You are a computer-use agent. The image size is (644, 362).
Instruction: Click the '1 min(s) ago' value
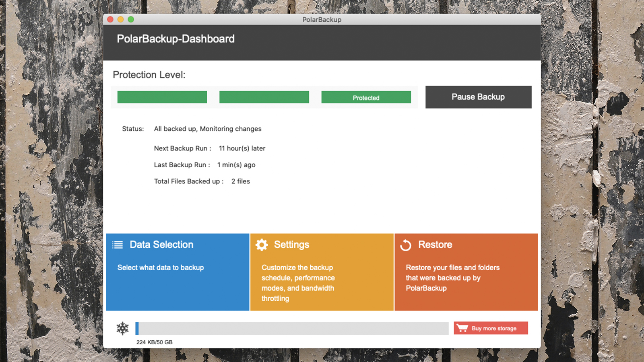(236, 165)
